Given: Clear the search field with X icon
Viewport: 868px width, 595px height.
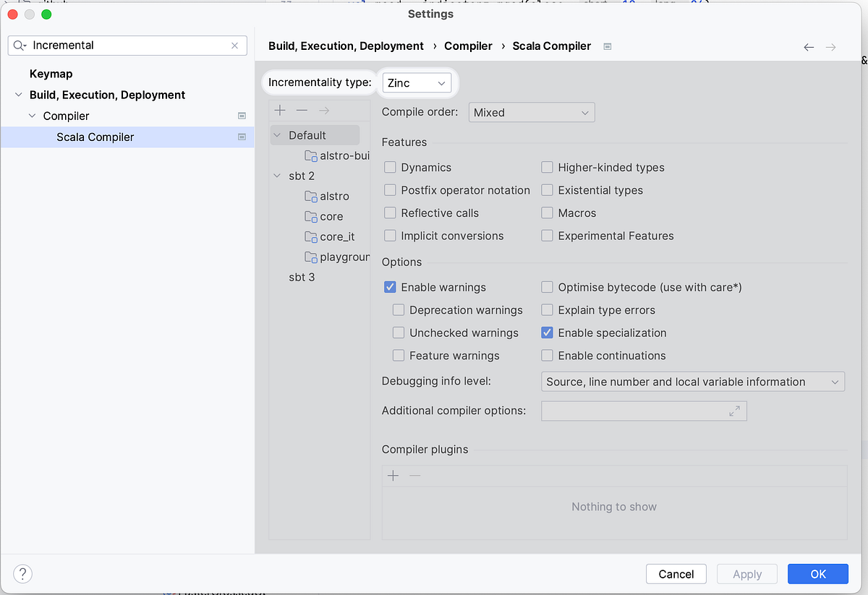Looking at the screenshot, I should pos(234,46).
